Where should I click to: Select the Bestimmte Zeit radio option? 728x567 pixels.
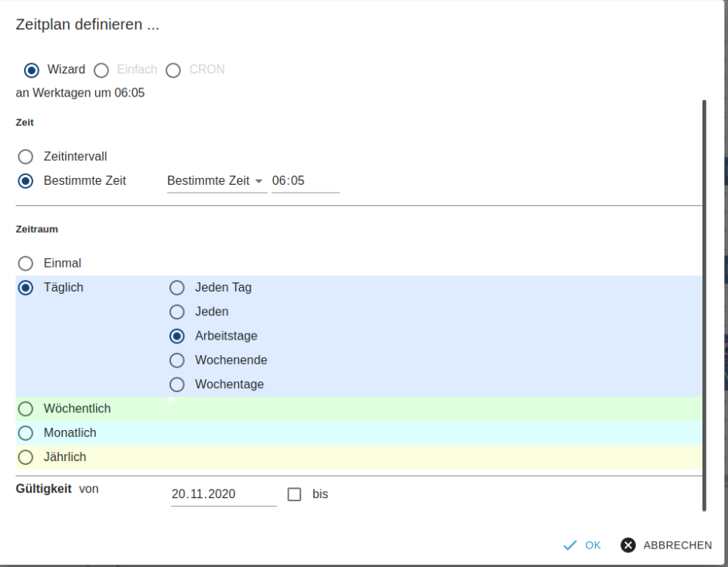click(26, 181)
